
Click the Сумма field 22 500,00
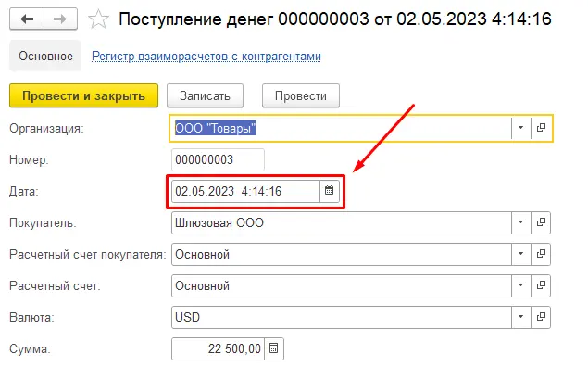tap(218, 348)
